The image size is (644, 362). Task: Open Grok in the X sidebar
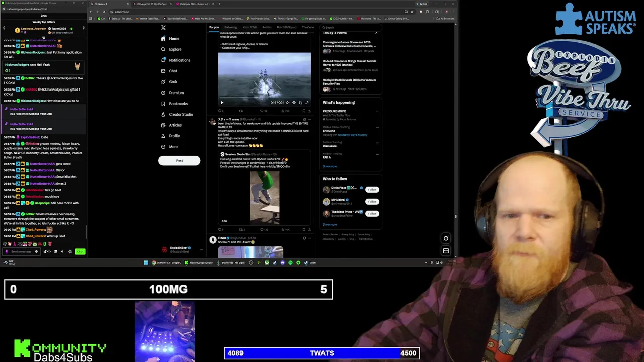169,82
